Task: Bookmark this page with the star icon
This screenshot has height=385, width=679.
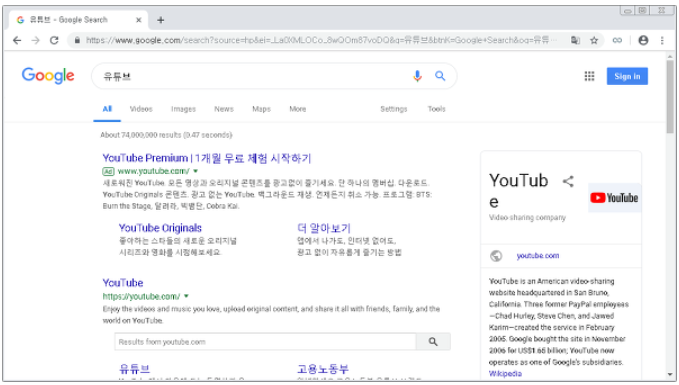Action: (594, 40)
